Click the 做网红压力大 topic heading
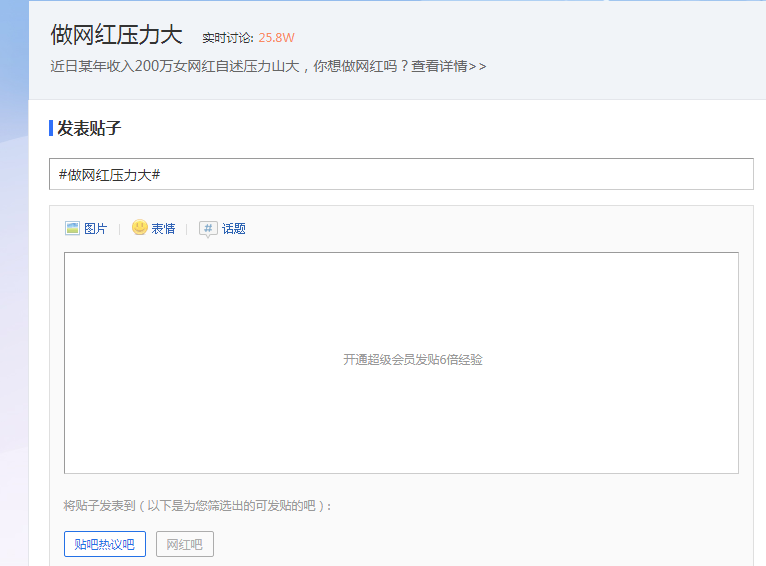 [x=116, y=35]
